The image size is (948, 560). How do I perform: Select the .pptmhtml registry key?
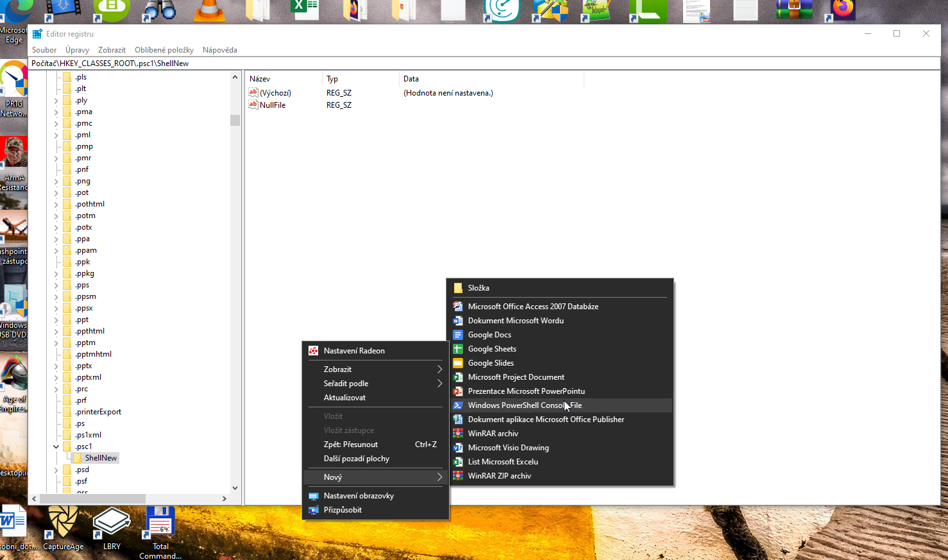94,354
